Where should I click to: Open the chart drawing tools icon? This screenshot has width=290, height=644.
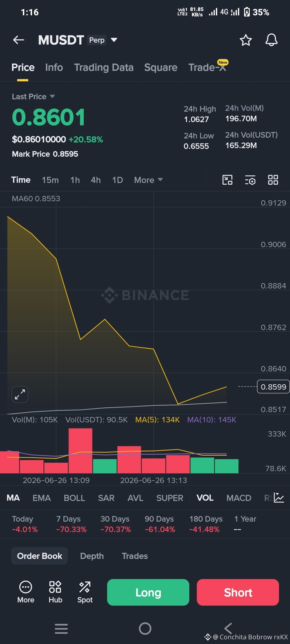[x=227, y=180]
